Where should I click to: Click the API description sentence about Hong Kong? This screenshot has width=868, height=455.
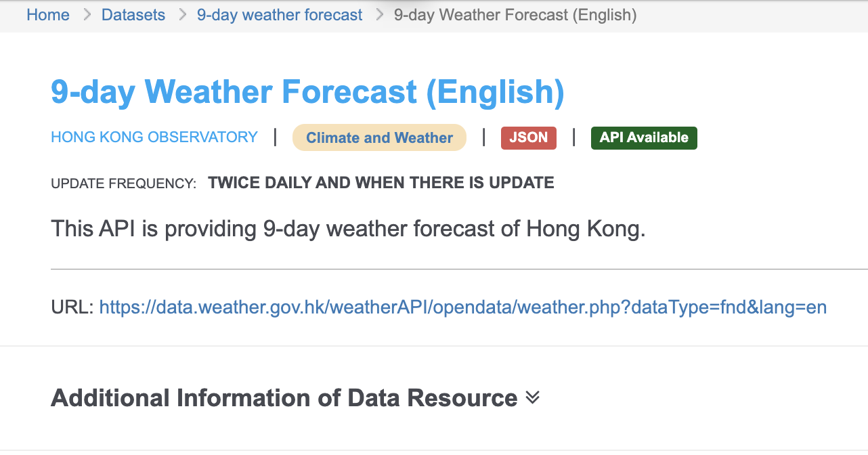[x=349, y=229]
